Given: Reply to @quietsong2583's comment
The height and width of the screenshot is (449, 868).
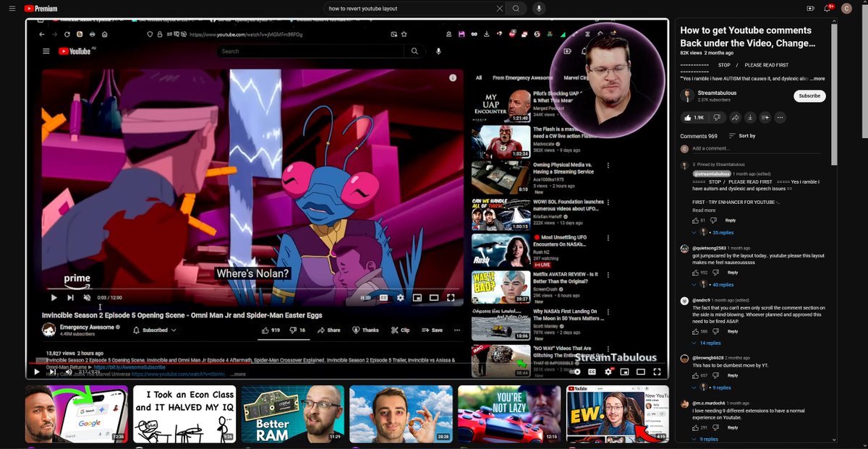Looking at the screenshot, I should click(x=733, y=272).
